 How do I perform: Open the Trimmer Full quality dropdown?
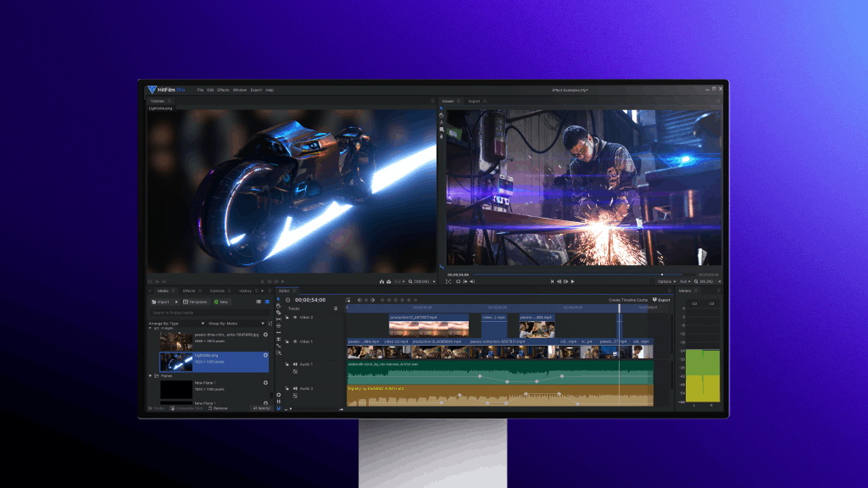coord(400,281)
